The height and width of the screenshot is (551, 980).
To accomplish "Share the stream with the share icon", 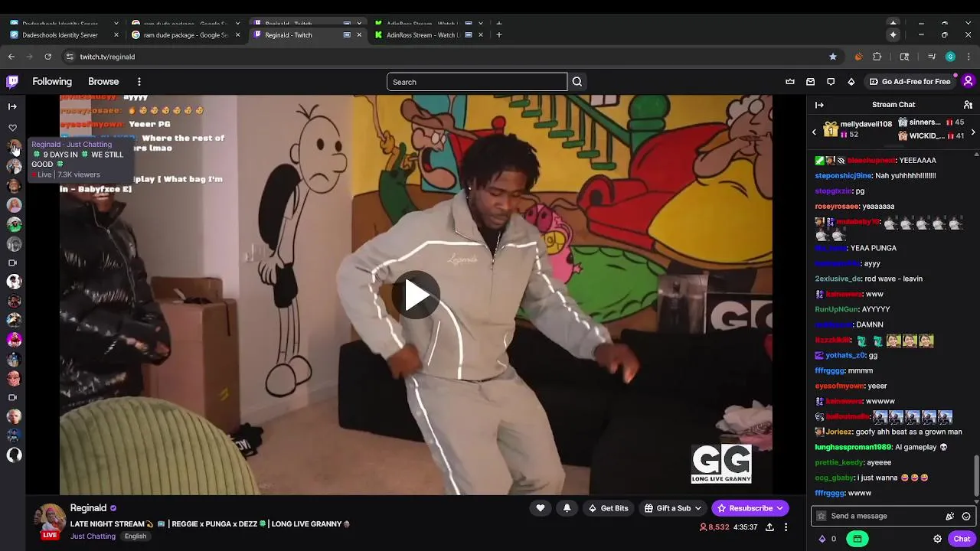I will (x=769, y=527).
